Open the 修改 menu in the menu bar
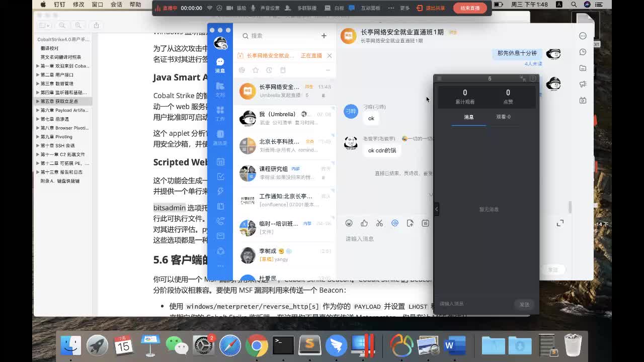This screenshot has width=644, height=362. (x=78, y=5)
